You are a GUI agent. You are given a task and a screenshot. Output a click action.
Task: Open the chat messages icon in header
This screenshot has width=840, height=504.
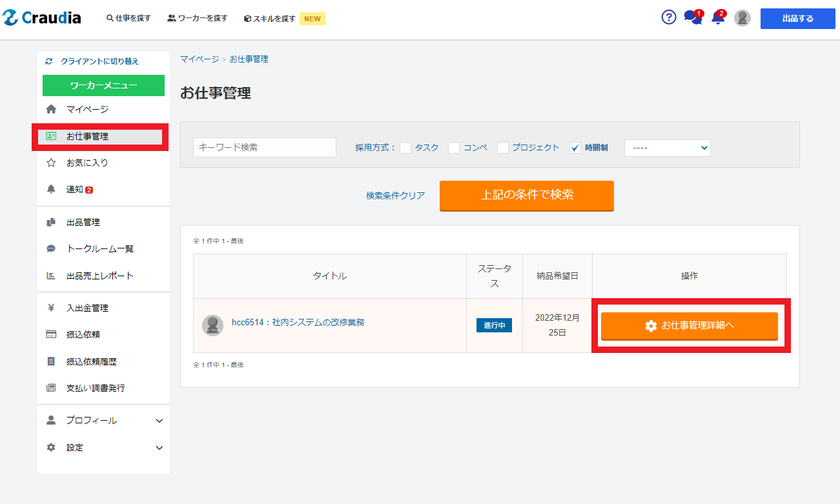point(692,18)
